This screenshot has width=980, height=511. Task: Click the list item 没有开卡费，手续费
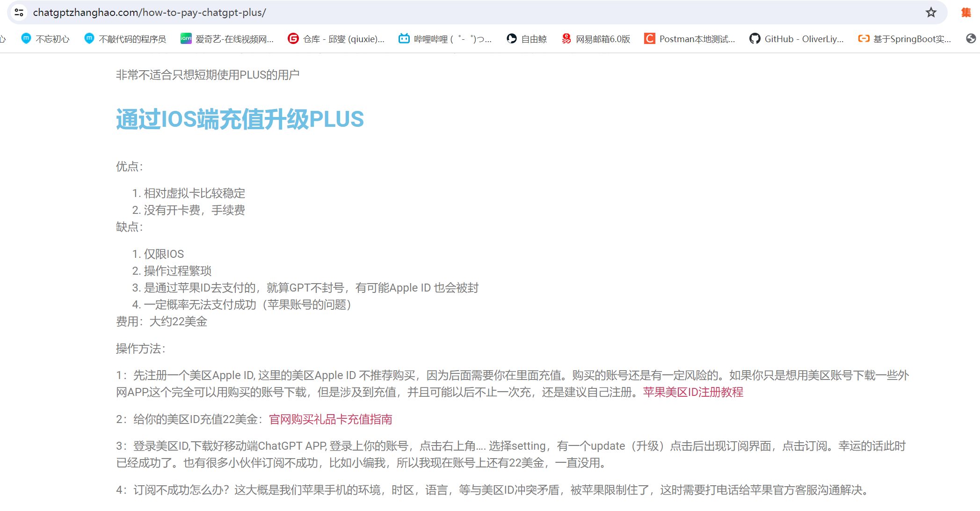click(194, 210)
